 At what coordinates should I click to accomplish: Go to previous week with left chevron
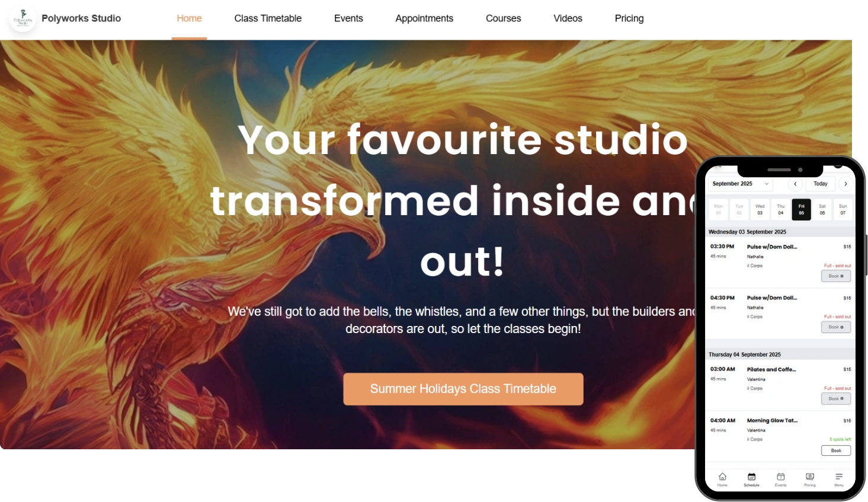795,184
